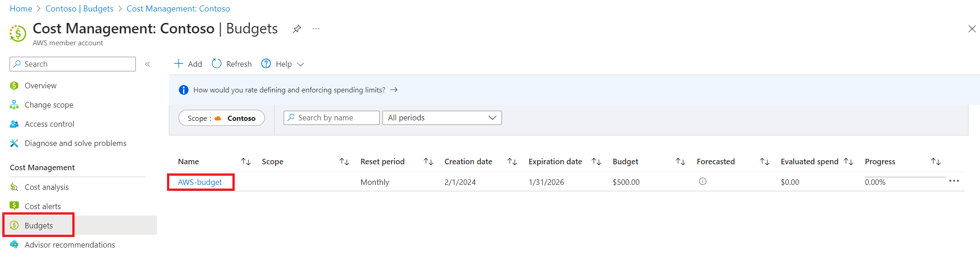Open the All periods dropdown
Image resolution: width=980 pixels, height=259 pixels.
point(442,118)
